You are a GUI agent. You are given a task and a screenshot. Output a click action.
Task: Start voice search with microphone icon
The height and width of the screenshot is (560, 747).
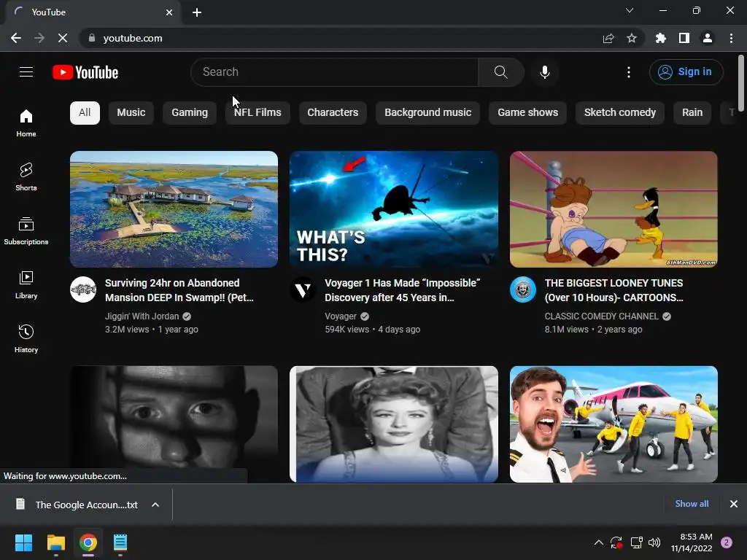click(x=544, y=72)
